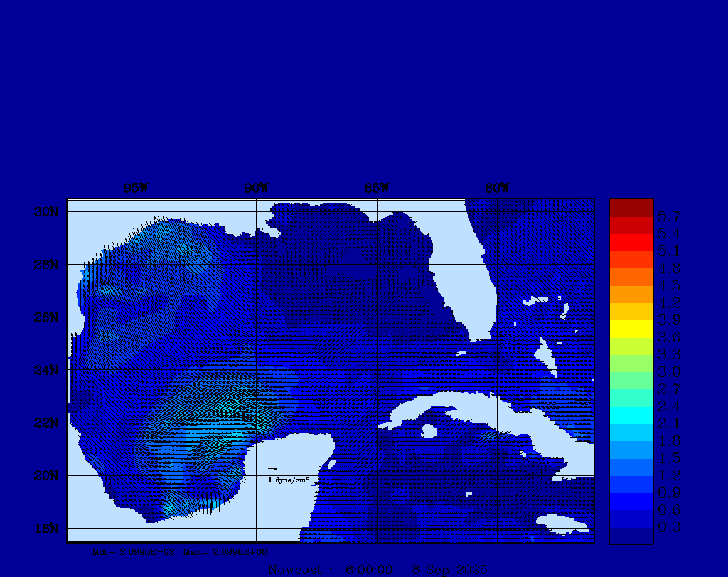Click the 95W longitude label
This screenshot has height=577, width=728.
click(x=135, y=189)
